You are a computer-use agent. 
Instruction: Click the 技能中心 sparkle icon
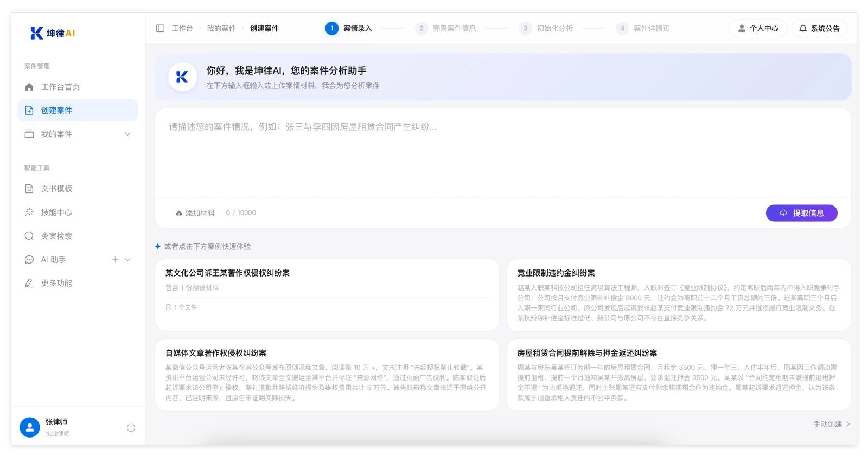point(29,212)
